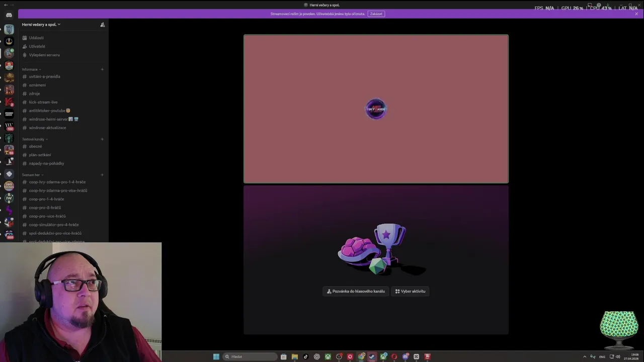Select the IW server icon

click(x=9, y=198)
